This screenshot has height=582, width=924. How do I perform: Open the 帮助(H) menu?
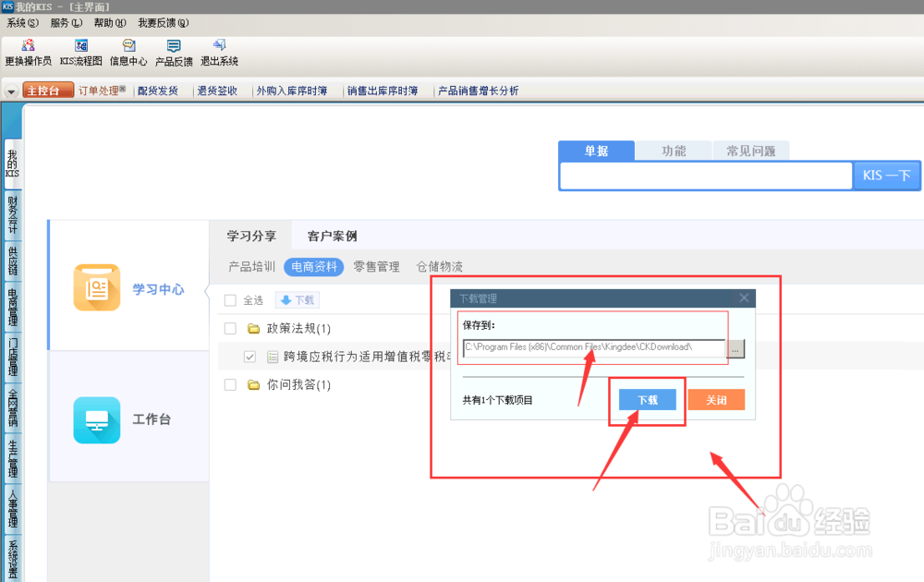click(110, 23)
